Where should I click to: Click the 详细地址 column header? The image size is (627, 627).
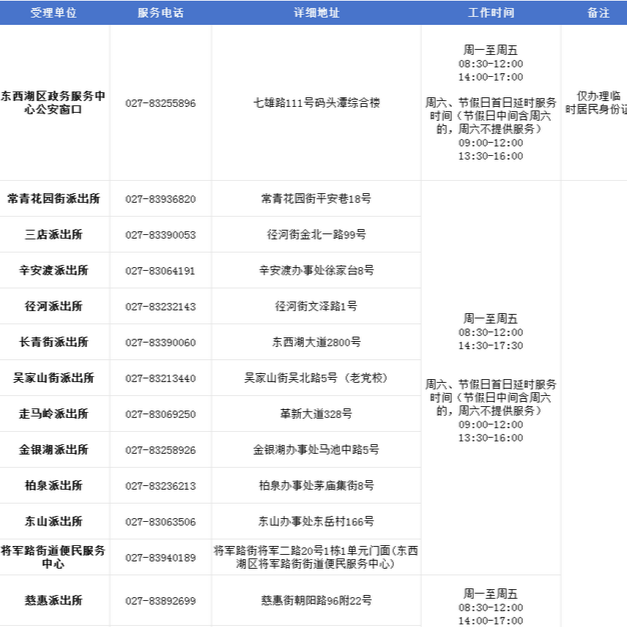tap(316, 13)
